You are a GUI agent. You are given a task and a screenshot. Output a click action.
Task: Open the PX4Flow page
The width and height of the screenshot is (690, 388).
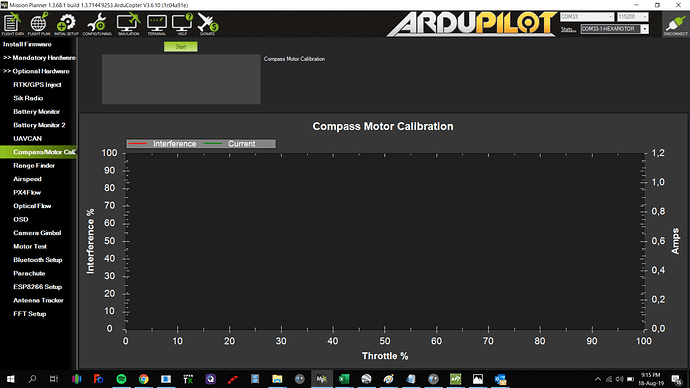point(27,192)
